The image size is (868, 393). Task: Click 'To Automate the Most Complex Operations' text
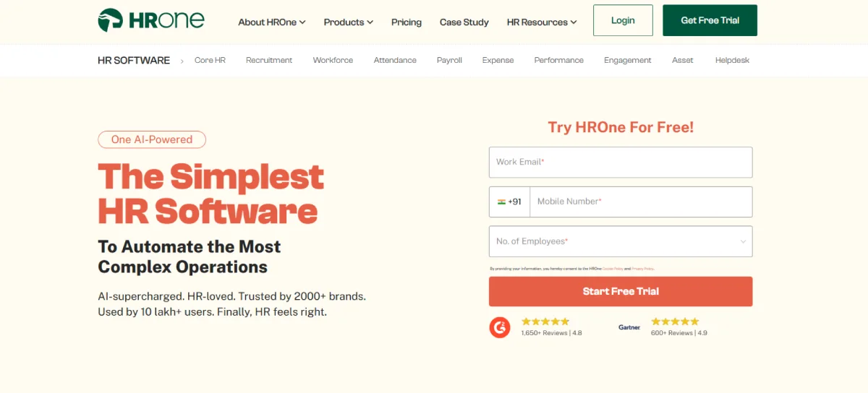point(190,256)
